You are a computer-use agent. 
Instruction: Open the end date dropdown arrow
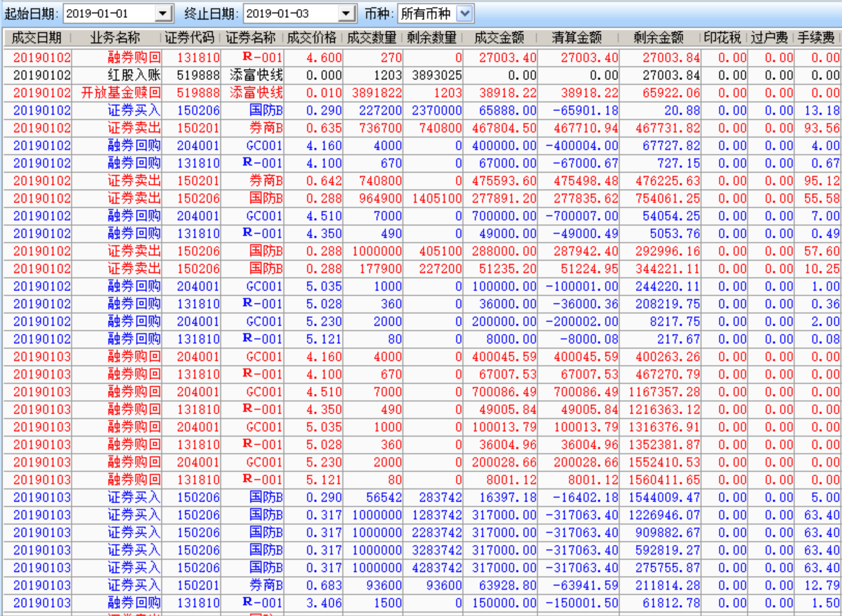pyautogui.click(x=346, y=13)
